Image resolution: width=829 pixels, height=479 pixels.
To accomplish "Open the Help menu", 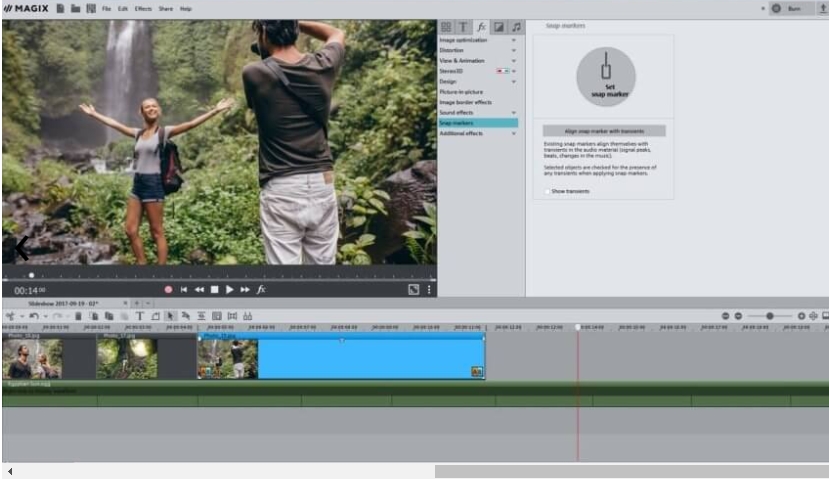I will (x=186, y=9).
